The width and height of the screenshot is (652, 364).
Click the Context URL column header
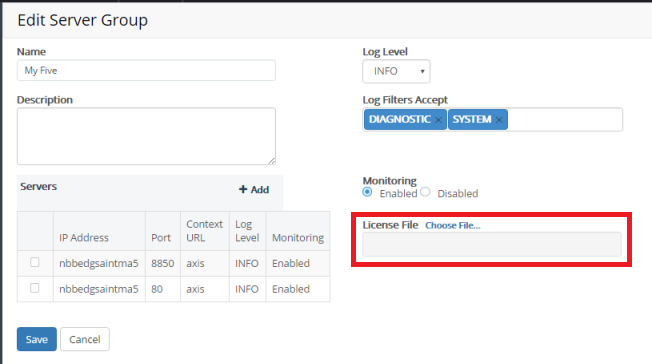pos(205,231)
